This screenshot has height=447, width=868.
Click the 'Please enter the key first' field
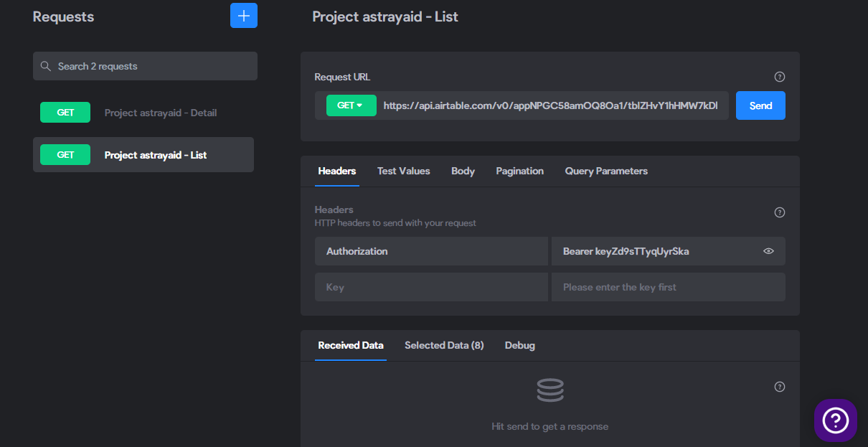669,287
